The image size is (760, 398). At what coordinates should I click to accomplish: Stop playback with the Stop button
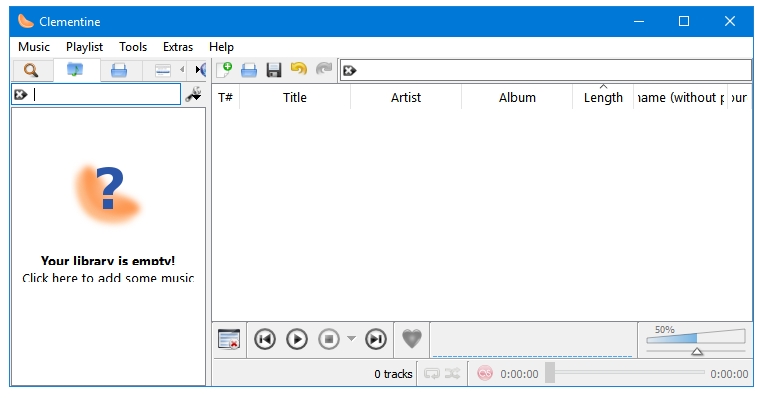[329, 339]
